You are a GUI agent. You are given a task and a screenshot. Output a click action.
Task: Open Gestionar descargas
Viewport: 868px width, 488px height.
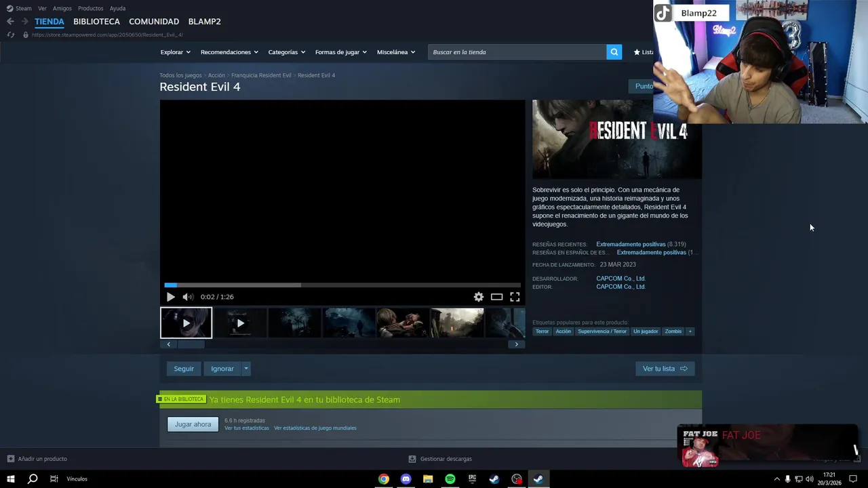(x=440, y=459)
